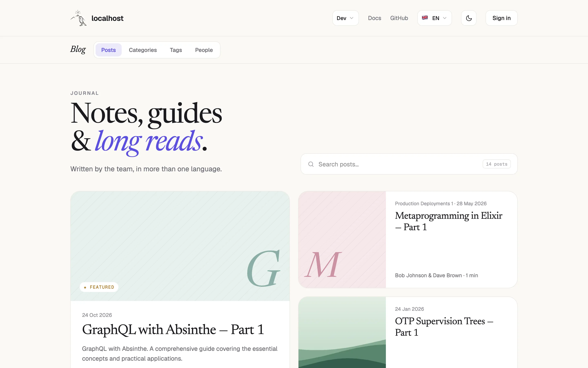Open the green hills cover thumbnail
This screenshot has width=588, height=368.
pyautogui.click(x=342, y=332)
